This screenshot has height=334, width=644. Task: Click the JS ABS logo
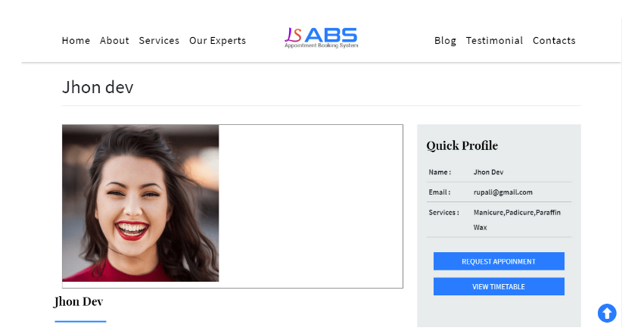(321, 38)
